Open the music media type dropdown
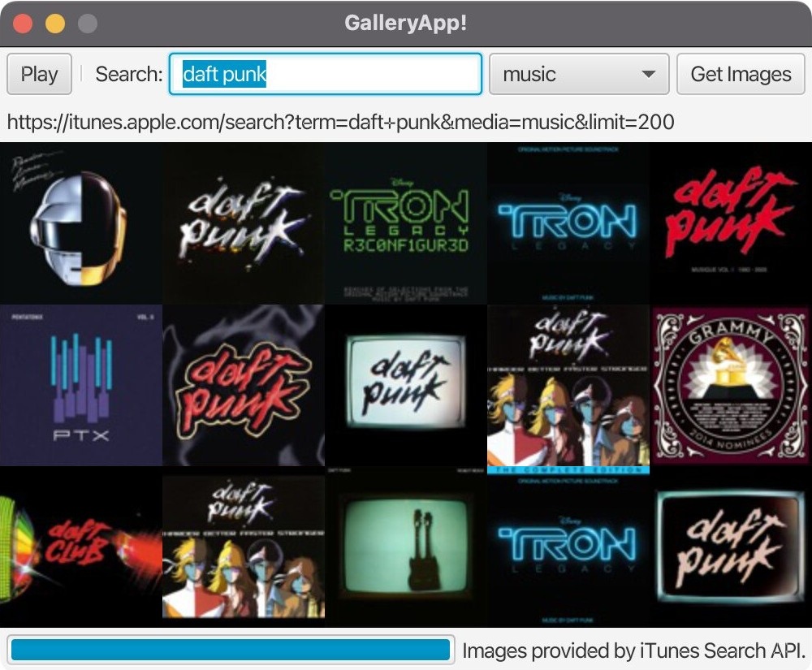Viewport: 812px width, 670px height. coord(579,74)
